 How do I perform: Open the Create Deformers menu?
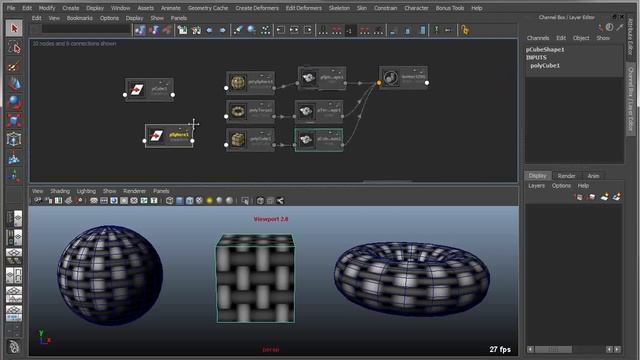point(257,8)
